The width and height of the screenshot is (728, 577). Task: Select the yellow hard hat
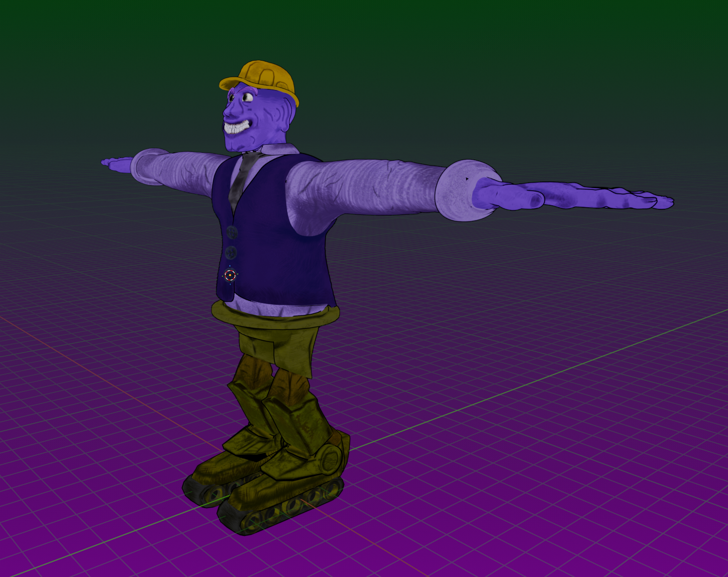[x=264, y=79]
